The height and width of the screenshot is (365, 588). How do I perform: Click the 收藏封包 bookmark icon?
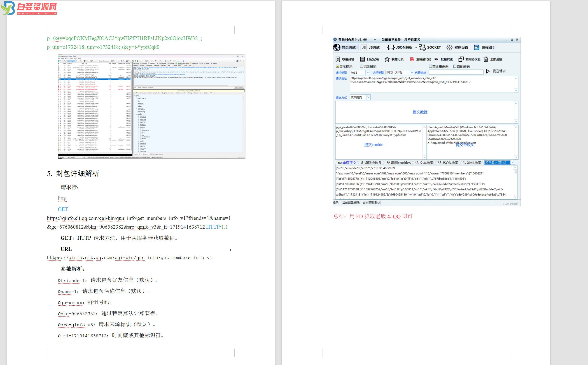[338, 59]
